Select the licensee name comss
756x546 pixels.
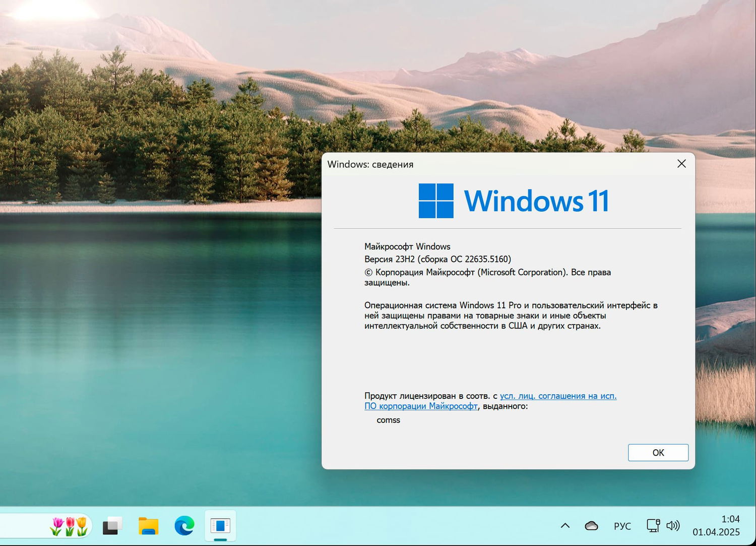388,420
